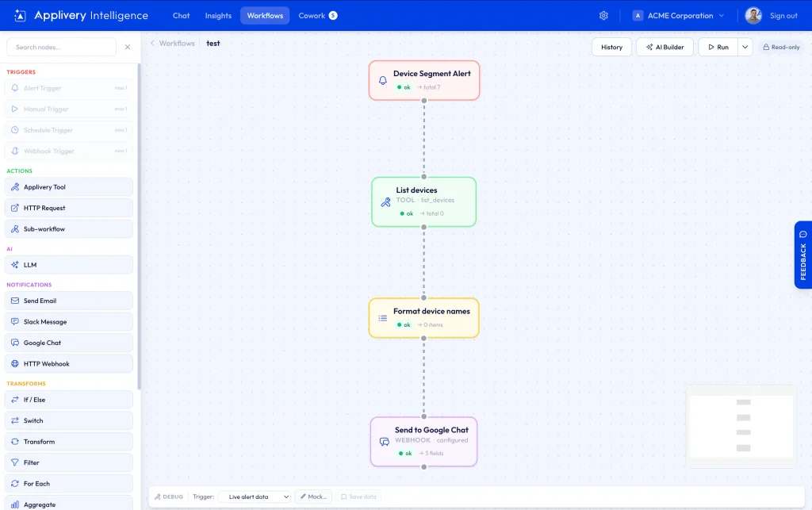Screen dimensions: 812x510
Task: Click the Filter funnel icon
Action: tap(15, 463)
